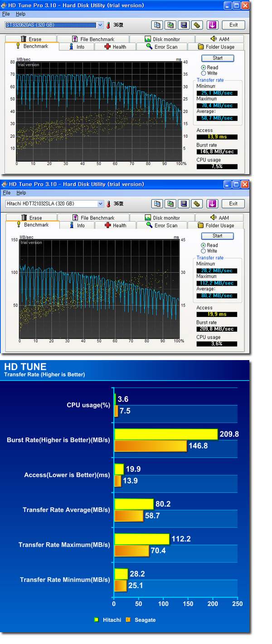The height and width of the screenshot is (644, 272).
Task: Click Exit button in Hitachi HDT721032SLA window
Action: [233, 204]
